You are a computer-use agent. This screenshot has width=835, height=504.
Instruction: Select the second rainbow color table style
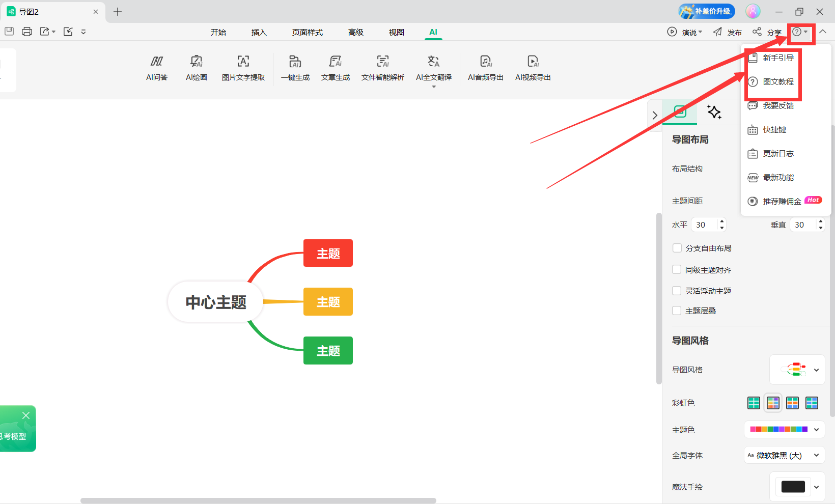(x=773, y=403)
